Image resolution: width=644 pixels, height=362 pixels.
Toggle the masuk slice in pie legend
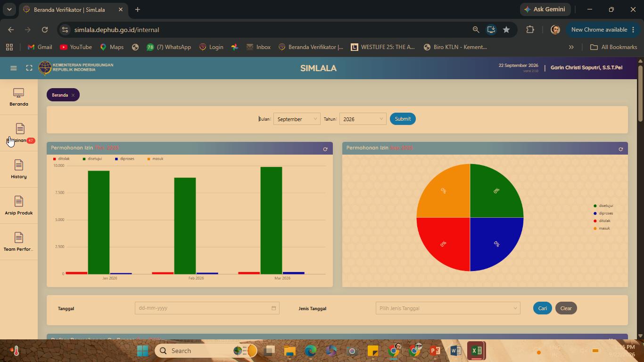click(x=602, y=229)
